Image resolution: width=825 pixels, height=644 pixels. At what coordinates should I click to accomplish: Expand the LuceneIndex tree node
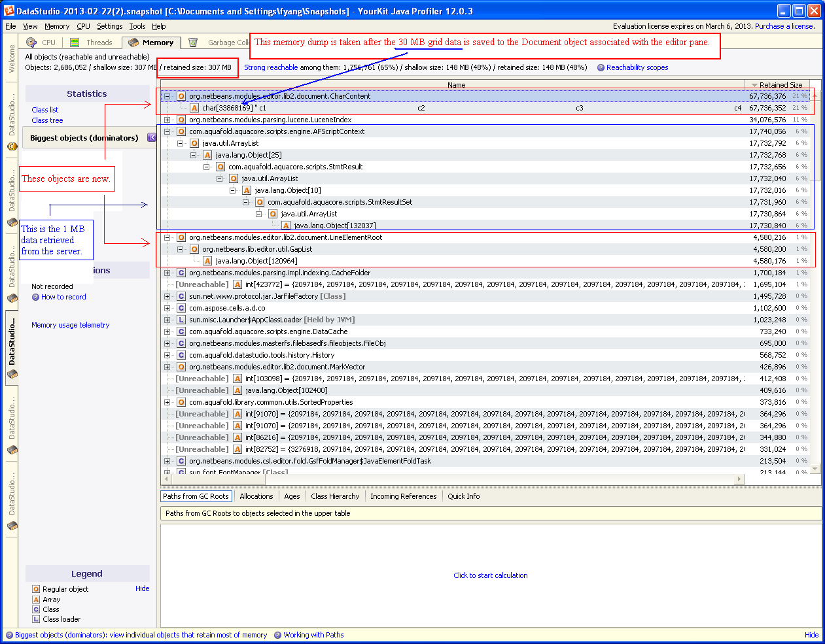coord(167,120)
